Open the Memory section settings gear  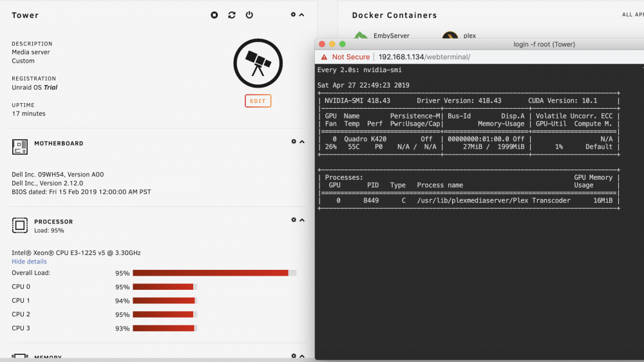point(294,356)
